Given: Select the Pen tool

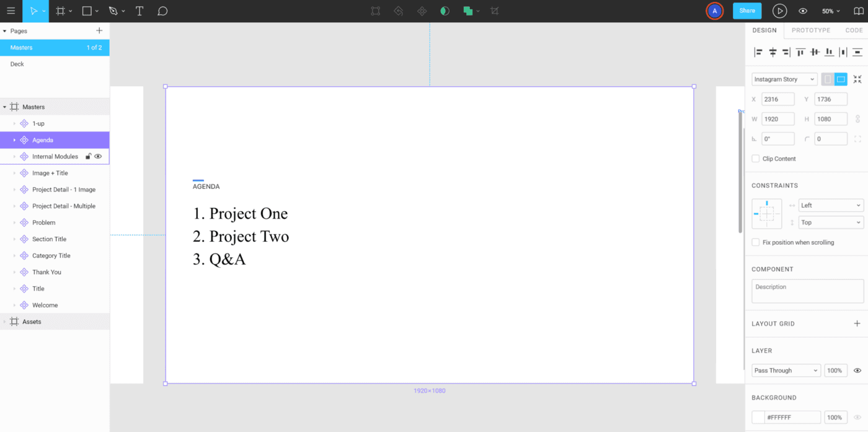Looking at the screenshot, I should 113,11.
